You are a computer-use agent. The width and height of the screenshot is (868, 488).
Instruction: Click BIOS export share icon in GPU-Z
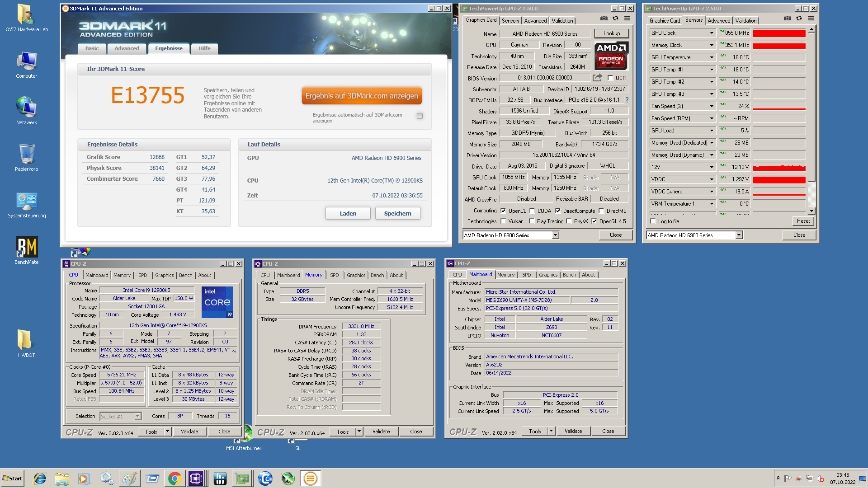pyautogui.click(x=598, y=78)
